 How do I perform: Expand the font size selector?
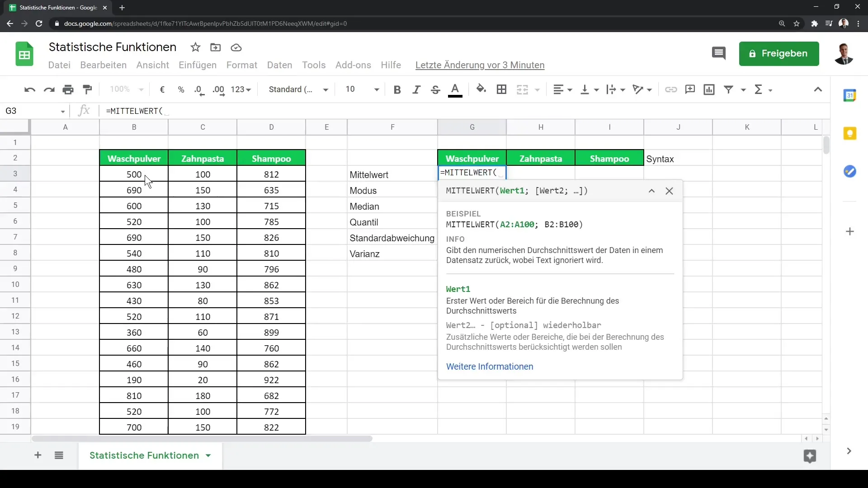click(376, 89)
